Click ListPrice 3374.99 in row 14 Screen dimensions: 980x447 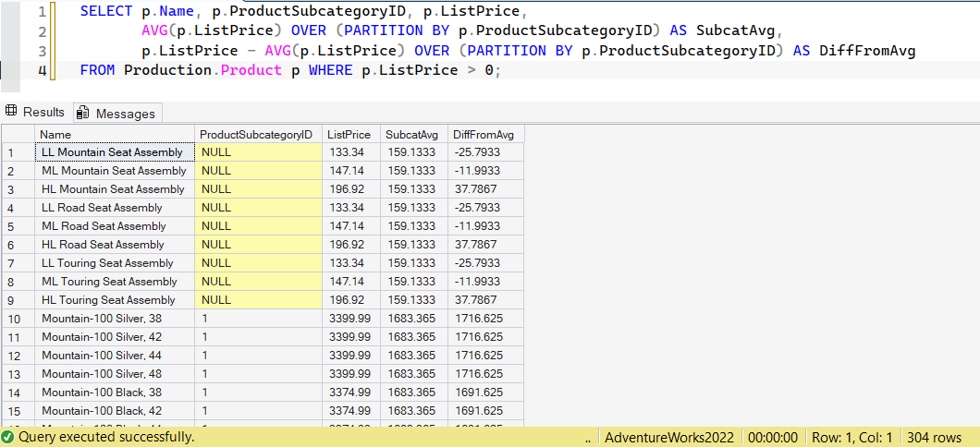(x=351, y=393)
